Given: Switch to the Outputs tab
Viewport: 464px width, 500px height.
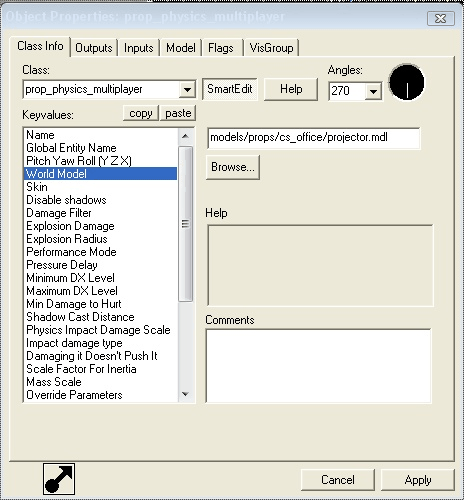Looking at the screenshot, I should [94, 48].
